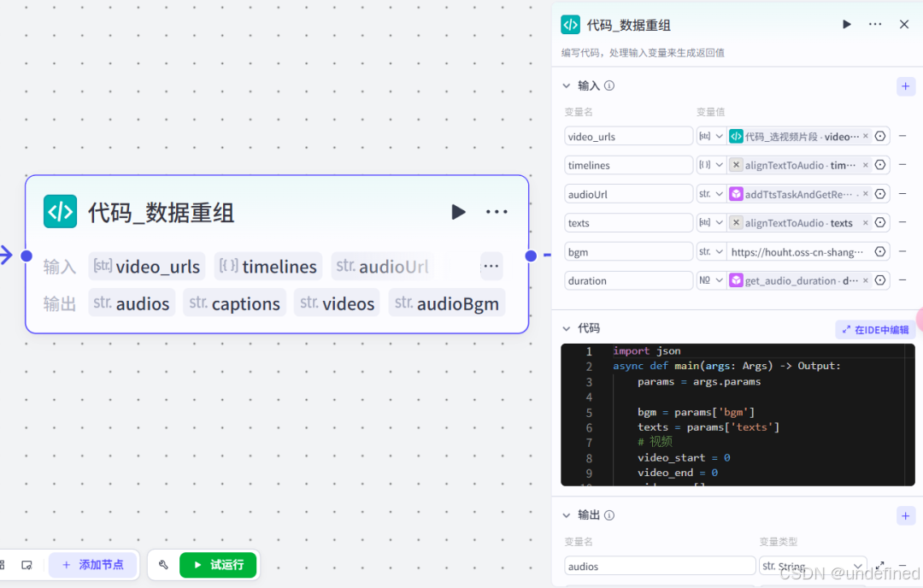
Task: Click the play icon on the canvas code node
Action: coord(458,212)
